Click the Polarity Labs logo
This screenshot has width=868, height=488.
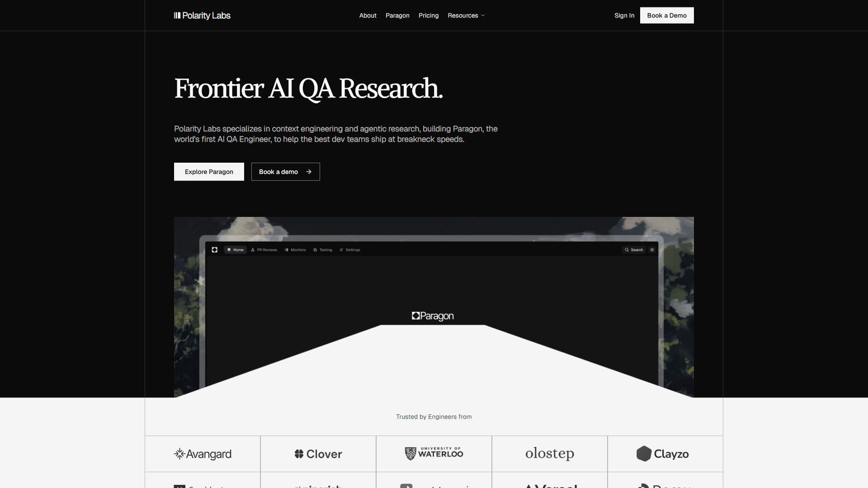click(x=202, y=16)
